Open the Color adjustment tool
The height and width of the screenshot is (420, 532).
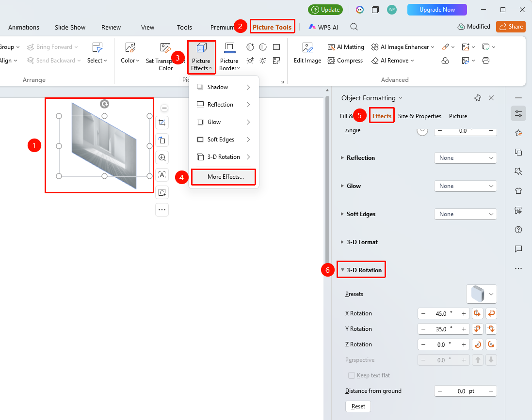click(130, 53)
